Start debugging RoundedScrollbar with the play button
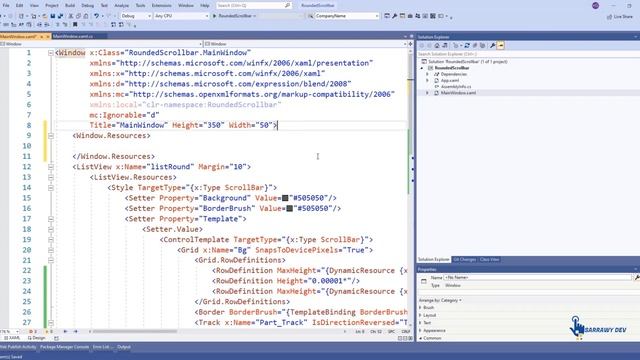640x360 pixels. [215, 16]
